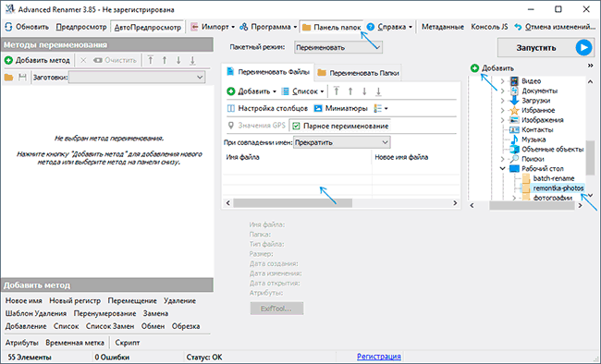This screenshot has width=601, height=364.
Task: Switch to Переименовать Файлы tab
Action: [268, 72]
